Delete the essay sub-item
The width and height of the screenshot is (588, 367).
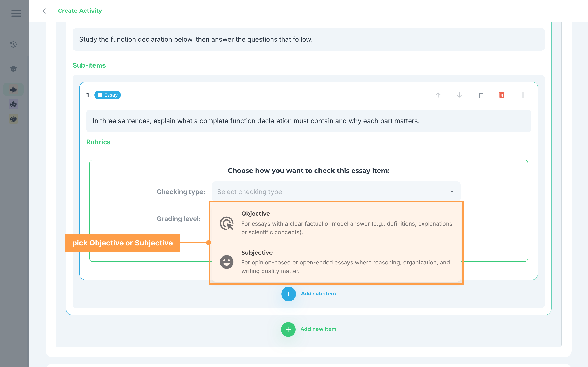point(502,95)
